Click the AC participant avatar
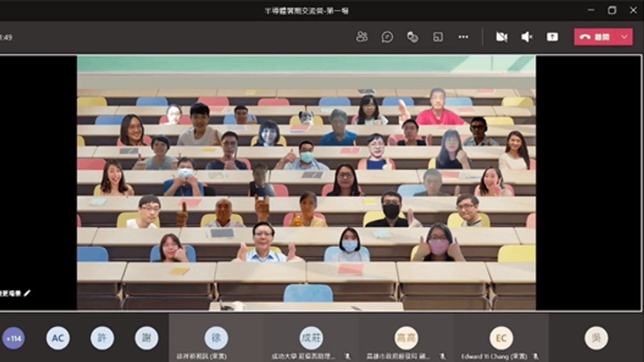This screenshot has height=362, width=644. (58, 338)
